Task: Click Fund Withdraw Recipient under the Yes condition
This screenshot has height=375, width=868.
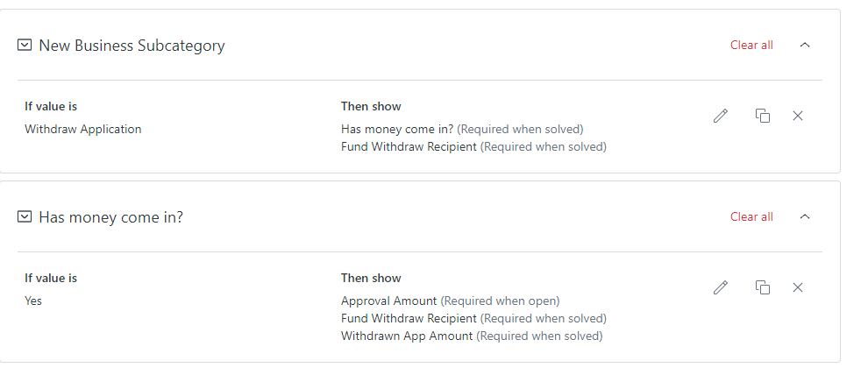Action: 409,319
